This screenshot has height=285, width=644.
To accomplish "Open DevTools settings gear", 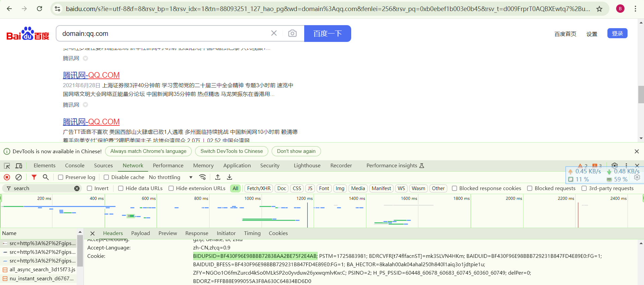I will click(x=614, y=165).
